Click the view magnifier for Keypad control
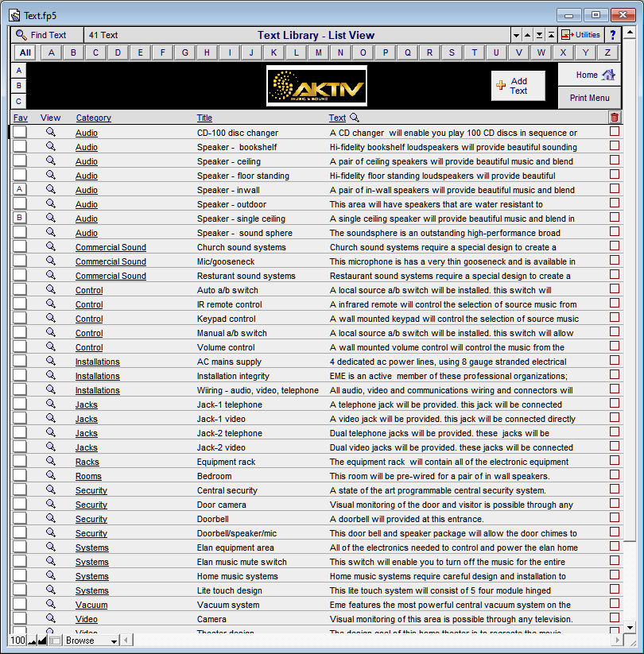Viewport: 644px width, 654px height. 51,318
